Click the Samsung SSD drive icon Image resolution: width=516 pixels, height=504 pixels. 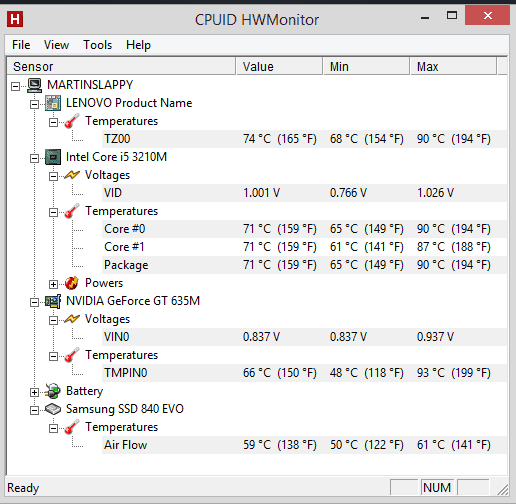53,409
